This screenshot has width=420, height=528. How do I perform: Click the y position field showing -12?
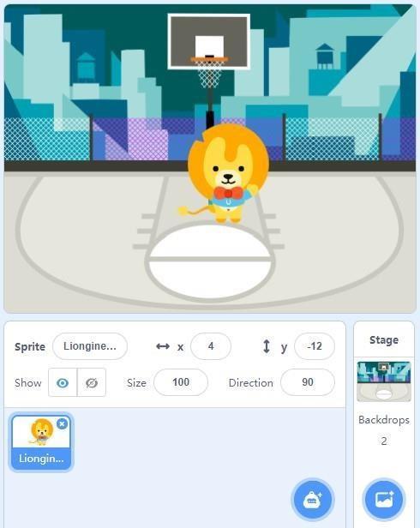pyautogui.click(x=315, y=346)
